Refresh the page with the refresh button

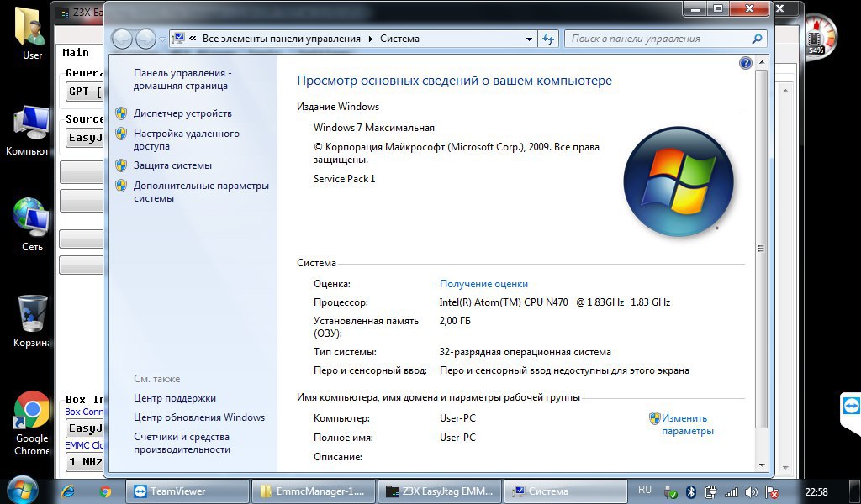click(x=548, y=39)
